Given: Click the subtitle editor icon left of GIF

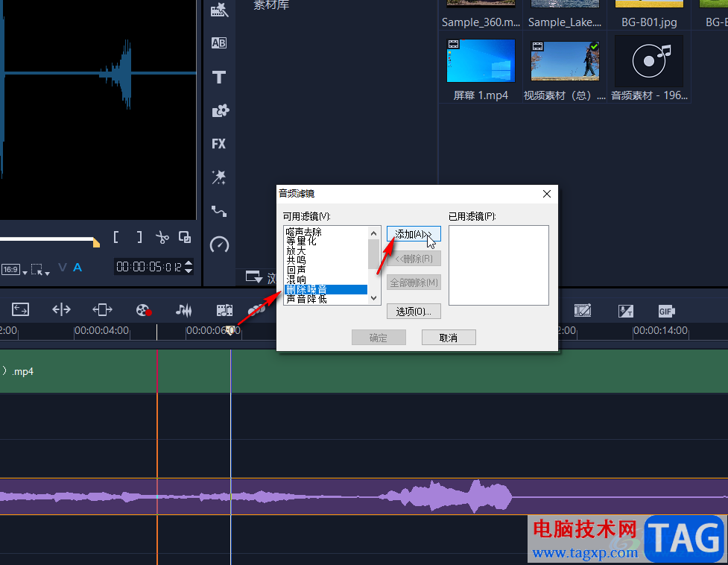Looking at the screenshot, I should click(x=625, y=311).
